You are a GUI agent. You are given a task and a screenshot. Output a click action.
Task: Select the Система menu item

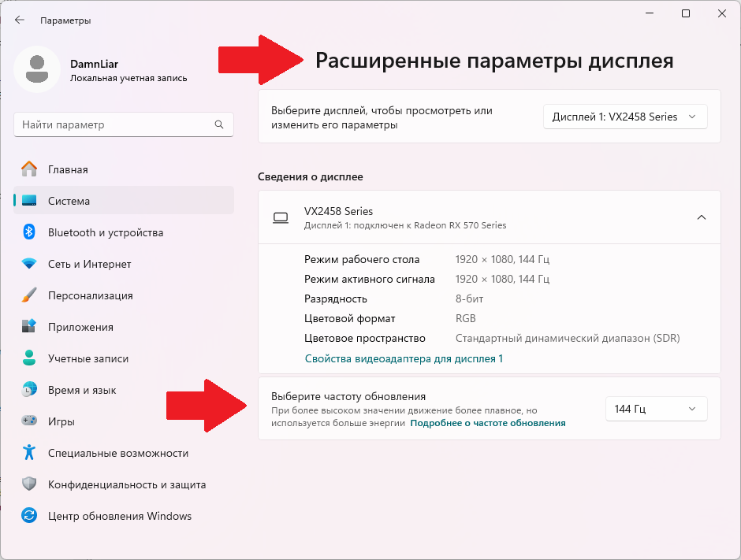69,201
